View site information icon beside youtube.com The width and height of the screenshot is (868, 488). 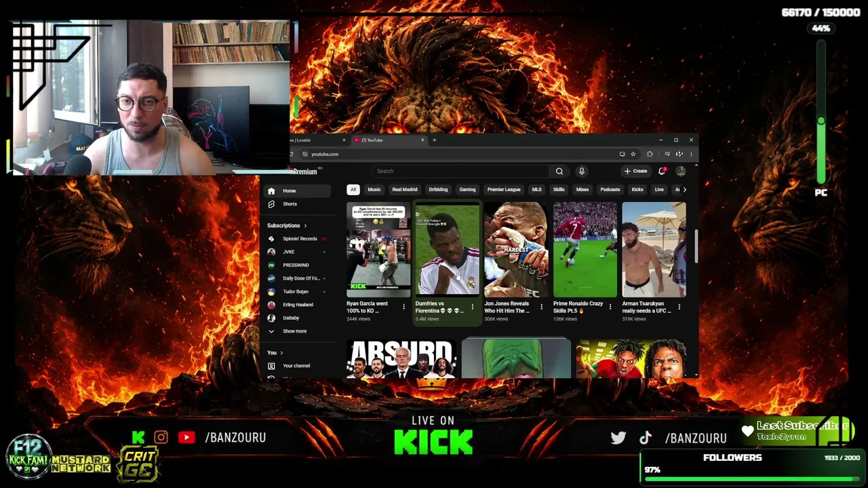305,154
